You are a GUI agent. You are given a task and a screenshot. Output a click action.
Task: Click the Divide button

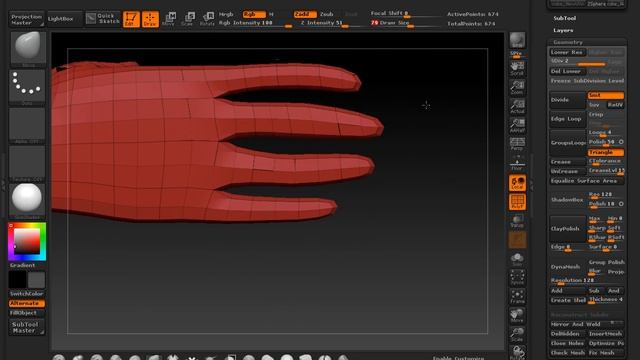567,100
